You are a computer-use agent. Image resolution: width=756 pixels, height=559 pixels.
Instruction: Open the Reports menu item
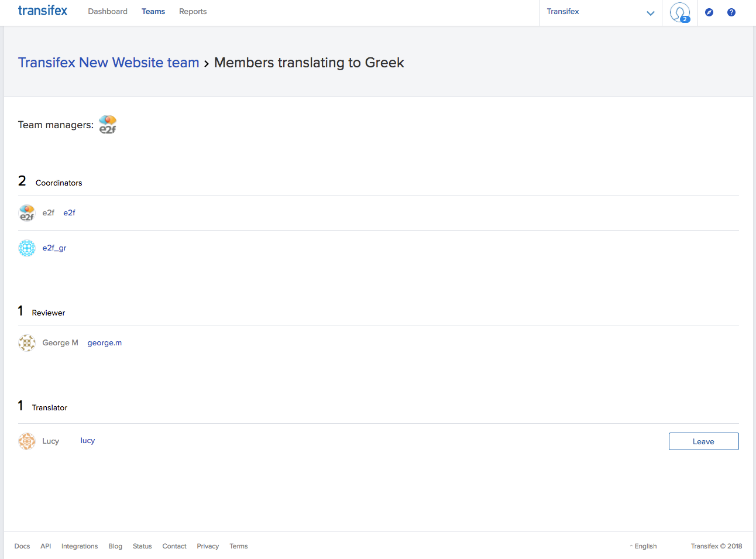click(193, 12)
